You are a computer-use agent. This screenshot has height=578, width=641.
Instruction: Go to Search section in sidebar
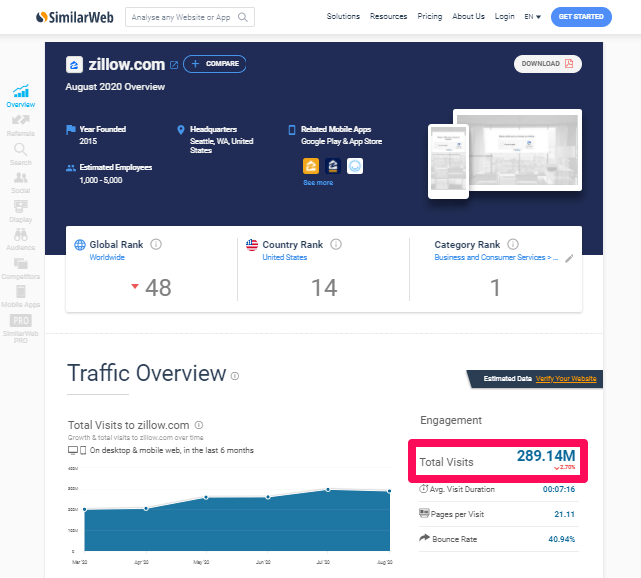click(x=20, y=154)
